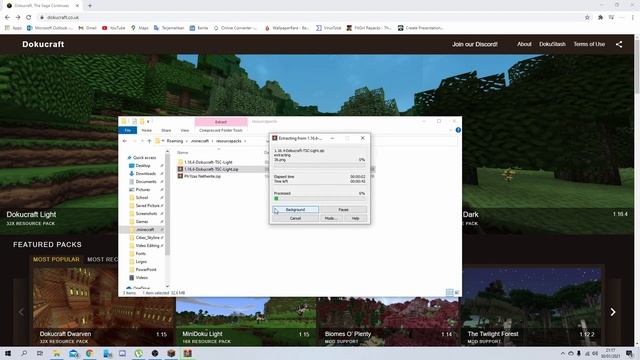Viewport: 640px width, 360px height.
Task: Open YouTube bookmark in bookmarks bar
Action: (x=113, y=28)
